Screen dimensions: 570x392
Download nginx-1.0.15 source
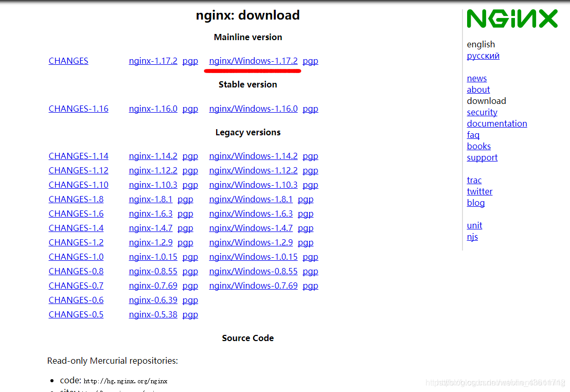tap(153, 257)
